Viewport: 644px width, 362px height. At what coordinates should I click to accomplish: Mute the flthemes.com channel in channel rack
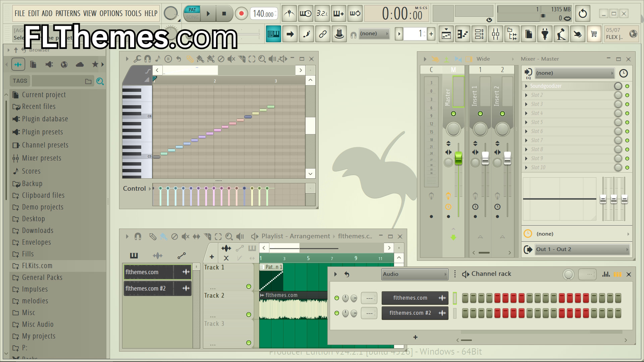click(x=337, y=298)
